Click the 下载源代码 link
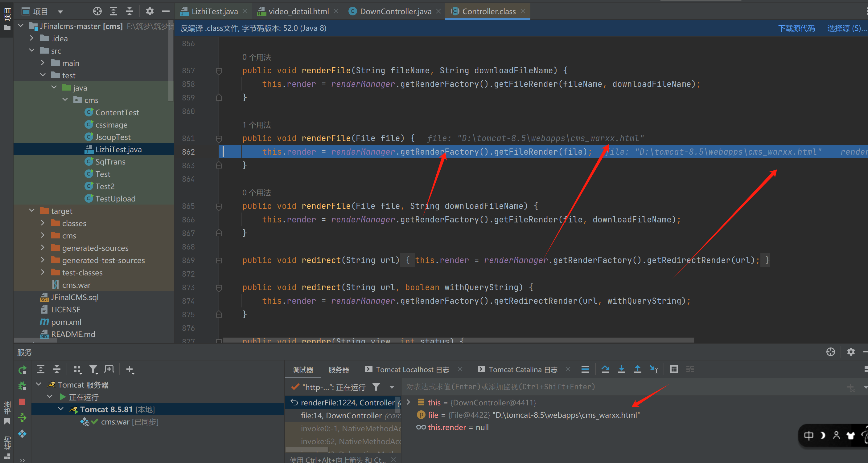 click(796, 28)
